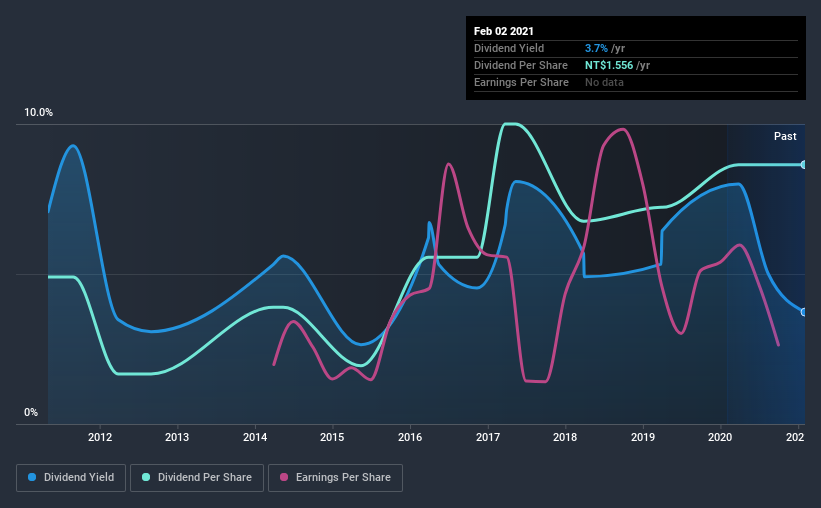Click the 2014 x-axis label
The width and height of the screenshot is (821, 508).
tap(255, 437)
